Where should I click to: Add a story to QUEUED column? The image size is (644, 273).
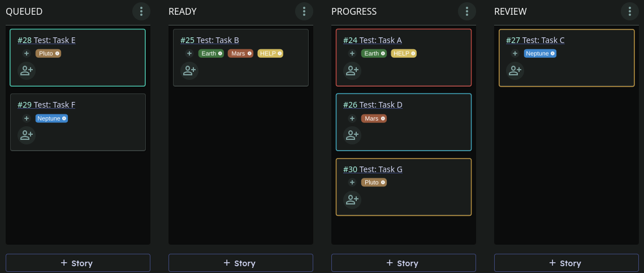(x=78, y=263)
